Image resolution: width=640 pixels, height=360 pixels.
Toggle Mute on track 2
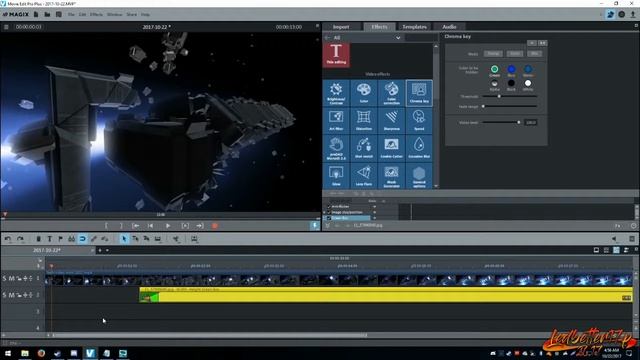(11, 295)
